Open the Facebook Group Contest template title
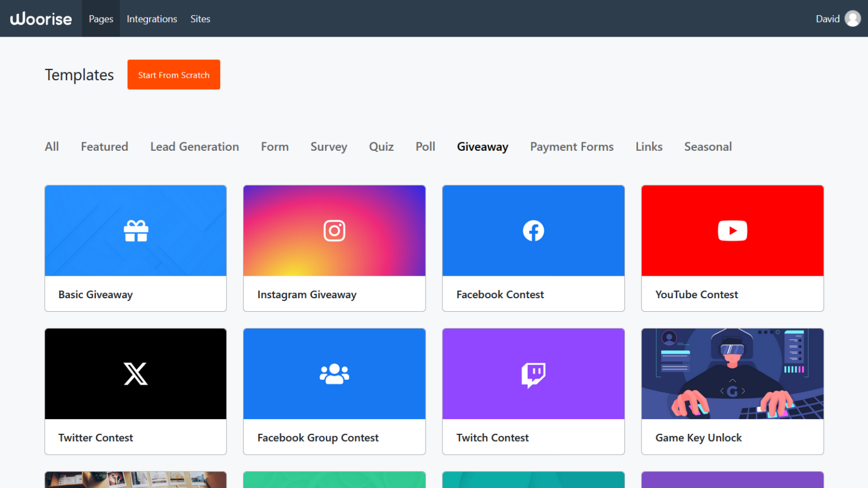 318,438
